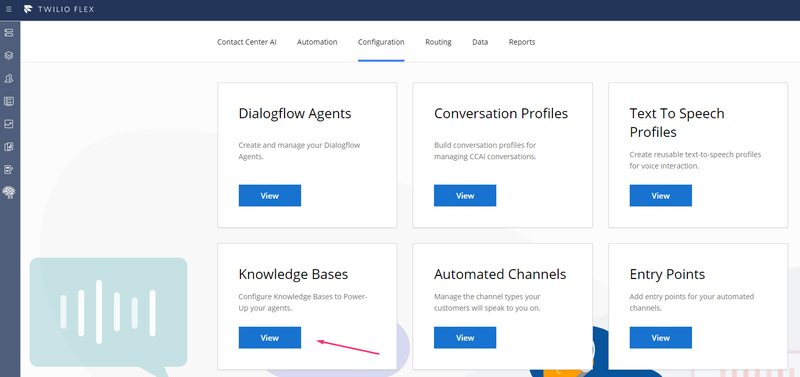800x377 pixels.
Task: Click View under Dialogflow Agents
Action: pos(269,195)
